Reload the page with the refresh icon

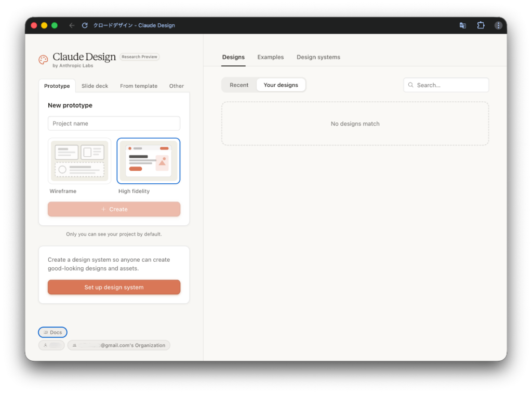click(85, 25)
